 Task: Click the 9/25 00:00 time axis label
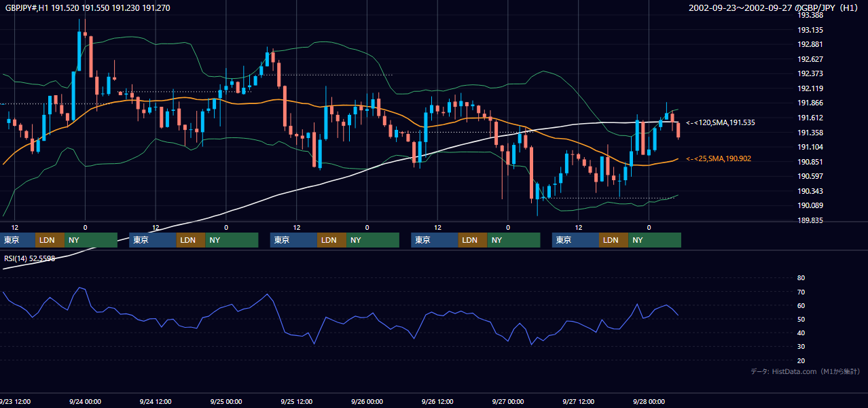coord(225,401)
